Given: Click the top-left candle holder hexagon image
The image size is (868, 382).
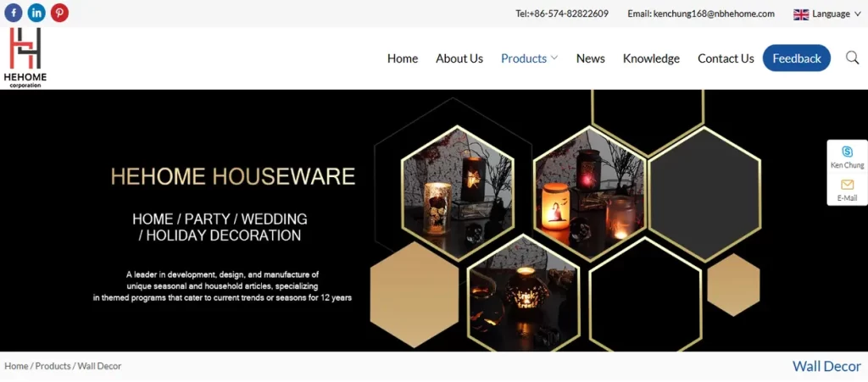Looking at the screenshot, I should point(457,183).
